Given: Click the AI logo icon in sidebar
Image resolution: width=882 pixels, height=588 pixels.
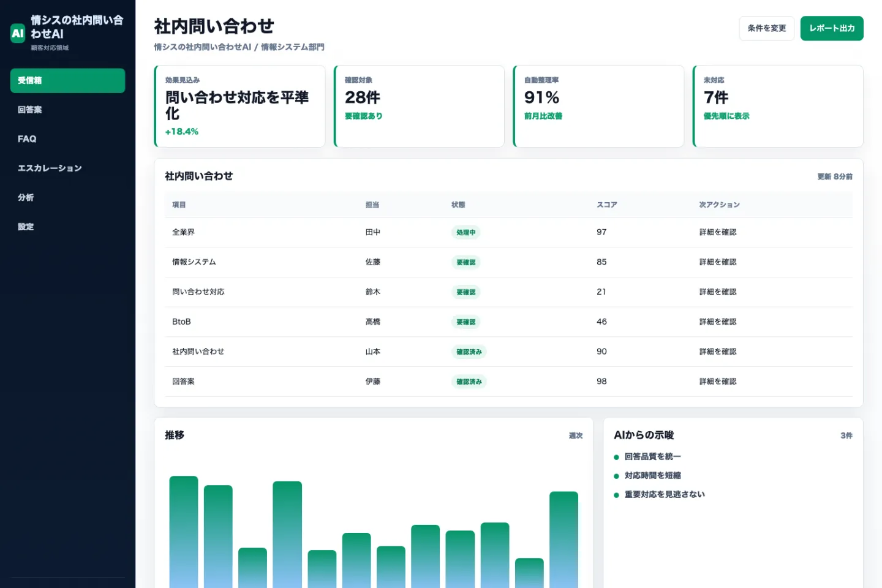Looking at the screenshot, I should click(x=18, y=33).
